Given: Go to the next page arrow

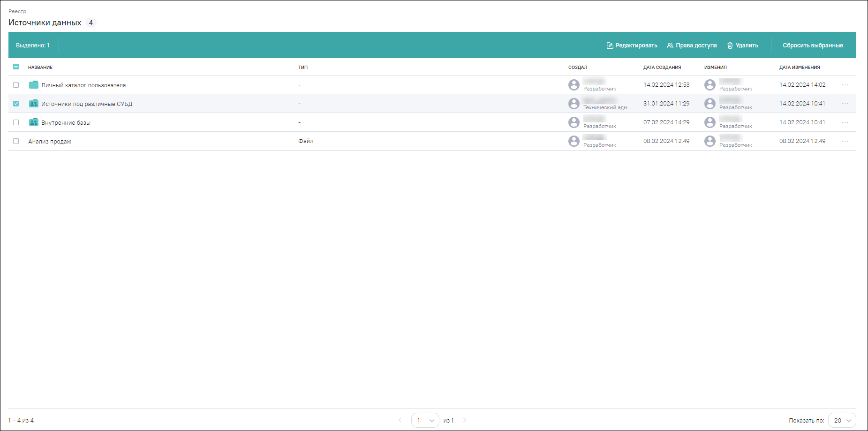Looking at the screenshot, I should point(465,420).
